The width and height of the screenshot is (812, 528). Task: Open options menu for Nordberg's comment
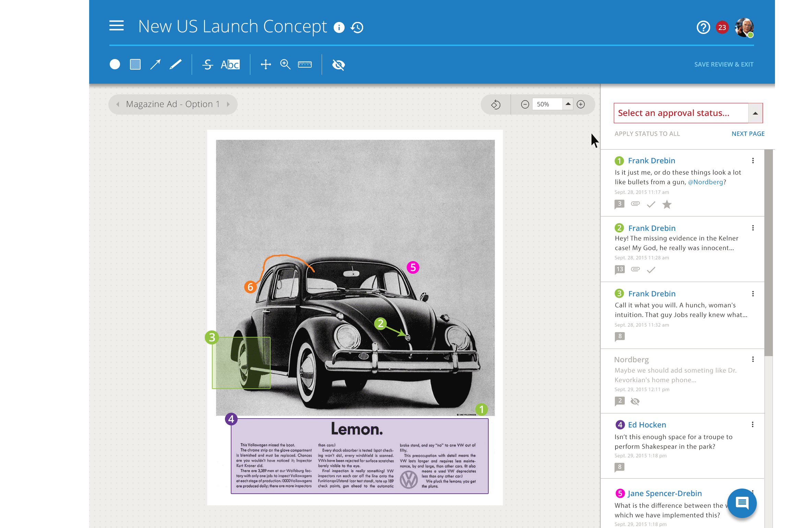[753, 359]
